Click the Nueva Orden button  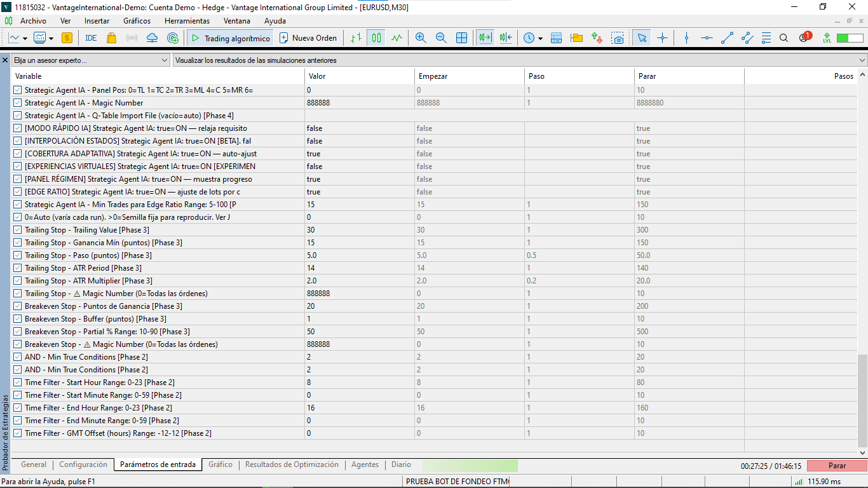pos(308,38)
